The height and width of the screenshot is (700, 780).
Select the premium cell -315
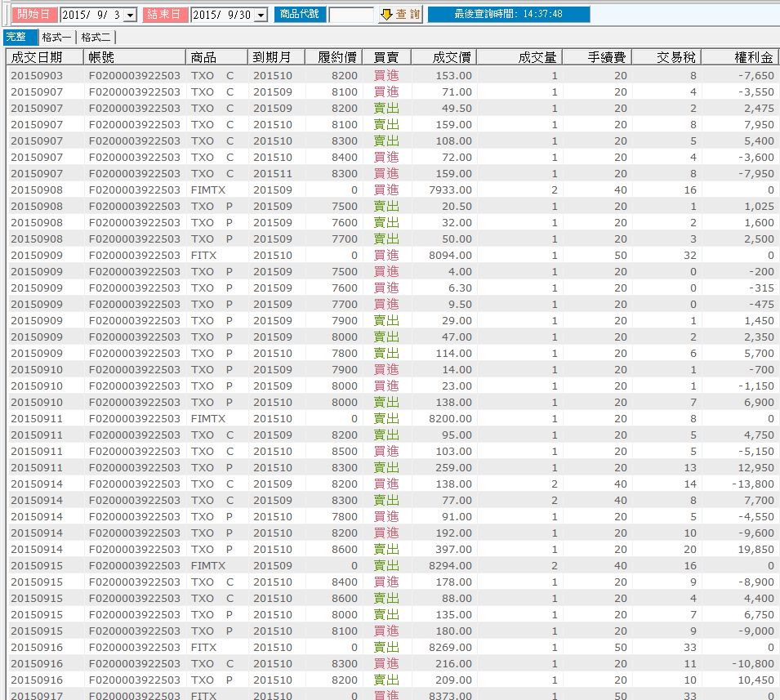(761, 288)
